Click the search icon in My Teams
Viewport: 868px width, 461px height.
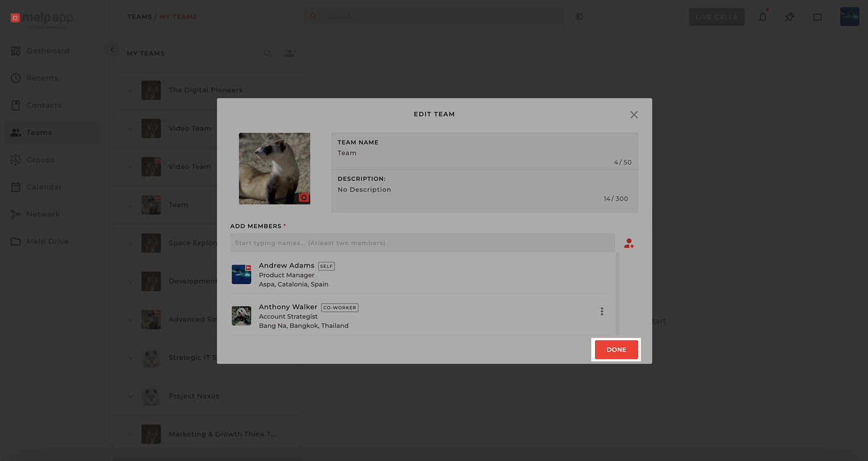pyautogui.click(x=268, y=53)
